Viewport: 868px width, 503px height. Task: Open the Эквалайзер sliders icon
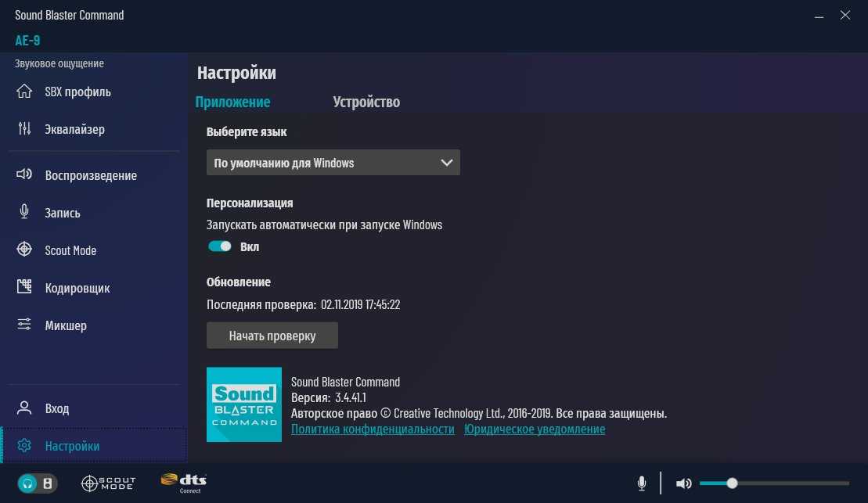23,128
